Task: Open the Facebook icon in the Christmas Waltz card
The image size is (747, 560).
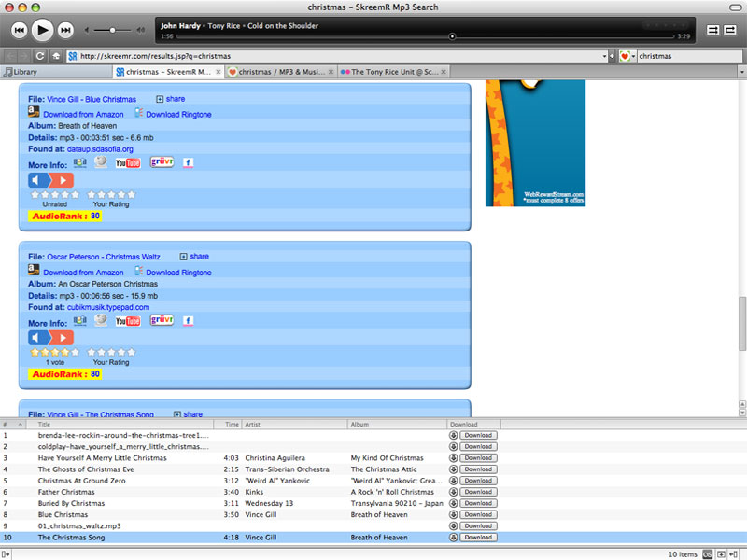Action: 189,321
